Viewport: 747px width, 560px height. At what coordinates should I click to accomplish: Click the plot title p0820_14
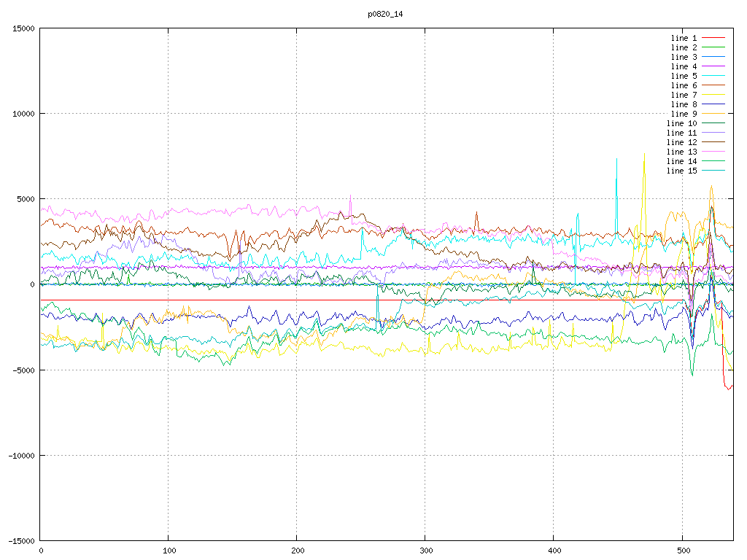tap(385, 14)
